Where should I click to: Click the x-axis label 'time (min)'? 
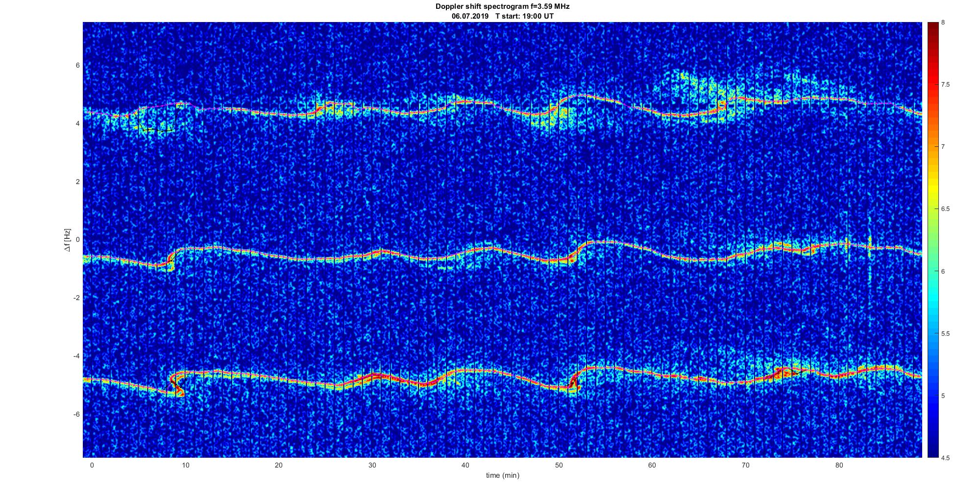[502, 475]
